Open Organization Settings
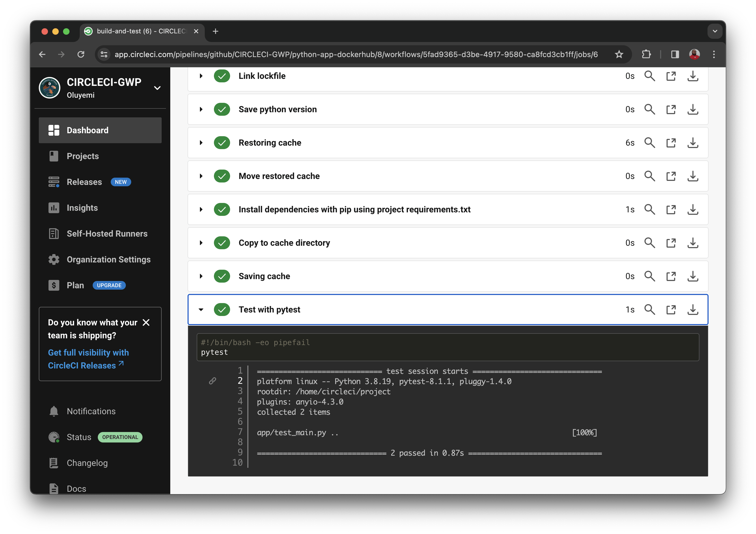 109,259
